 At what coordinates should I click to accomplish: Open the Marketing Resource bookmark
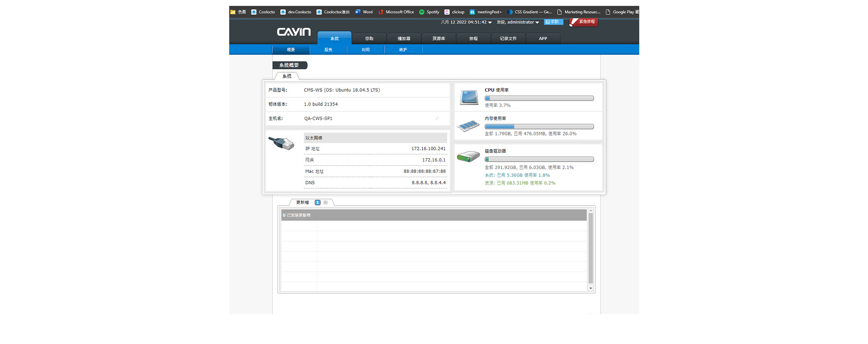coord(579,12)
